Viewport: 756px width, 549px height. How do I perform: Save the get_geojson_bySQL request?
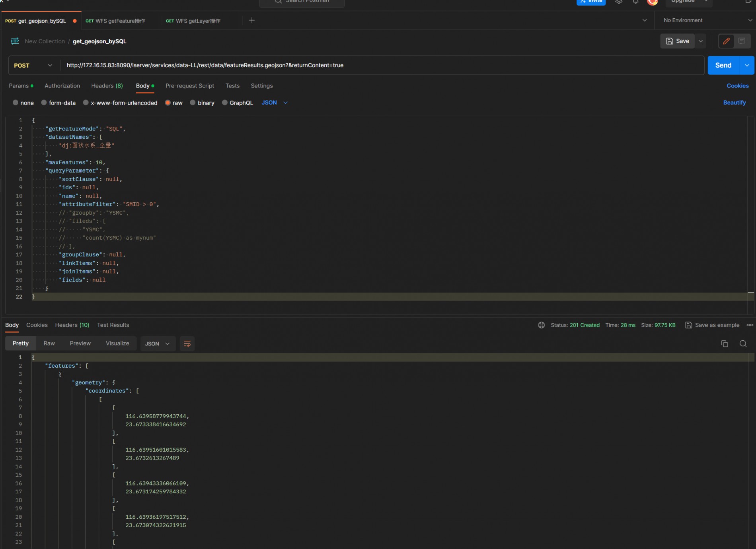pos(677,41)
